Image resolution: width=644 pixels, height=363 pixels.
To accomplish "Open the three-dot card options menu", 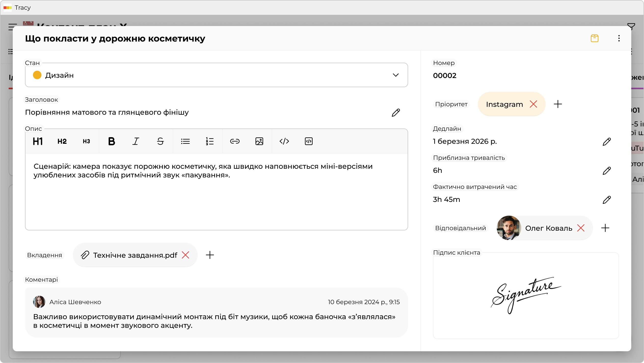I will click(619, 38).
